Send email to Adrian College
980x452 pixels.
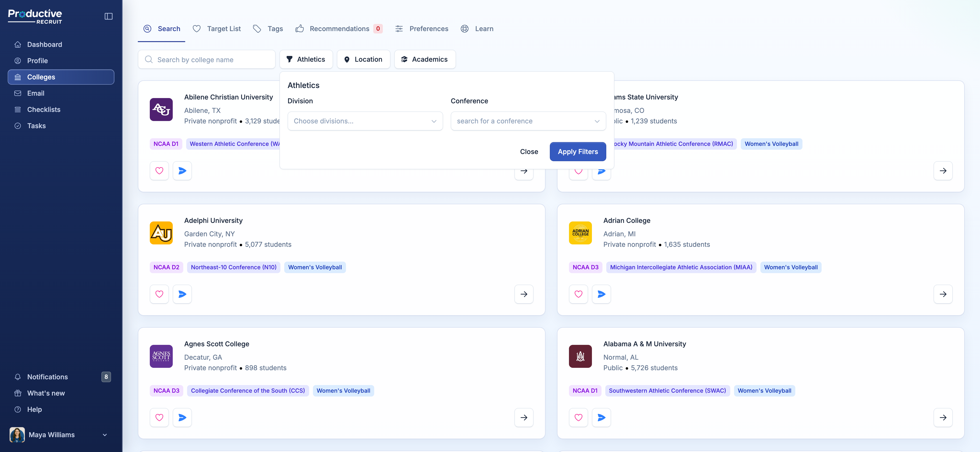[601, 294]
